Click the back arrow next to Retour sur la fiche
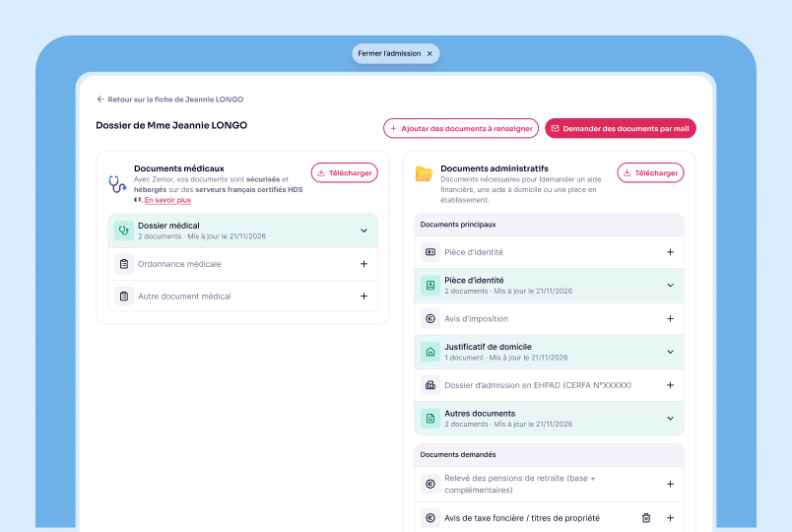Screen dimensions: 792x532 click(100, 100)
